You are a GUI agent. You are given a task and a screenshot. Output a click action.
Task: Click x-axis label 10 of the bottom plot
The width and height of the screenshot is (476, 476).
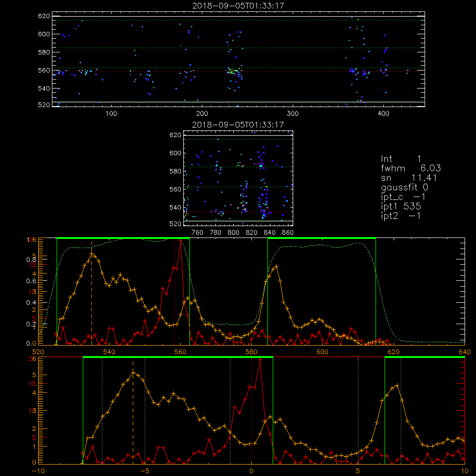[465, 471]
